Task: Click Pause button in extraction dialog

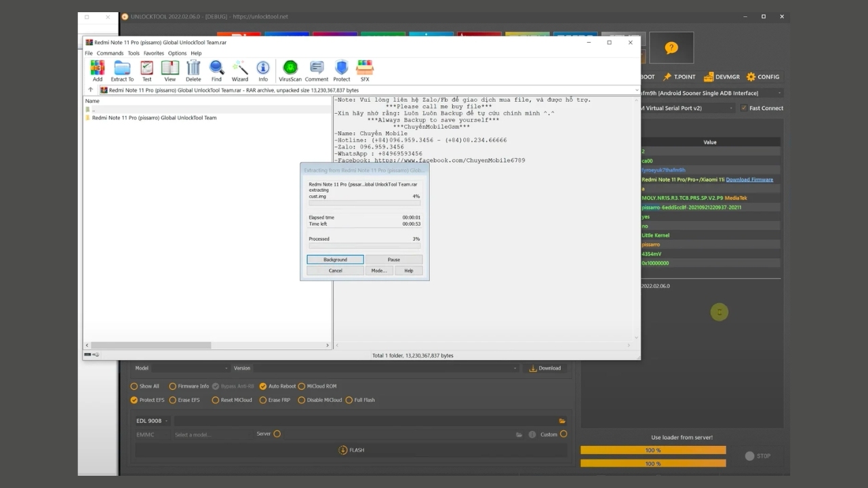Action: click(394, 260)
